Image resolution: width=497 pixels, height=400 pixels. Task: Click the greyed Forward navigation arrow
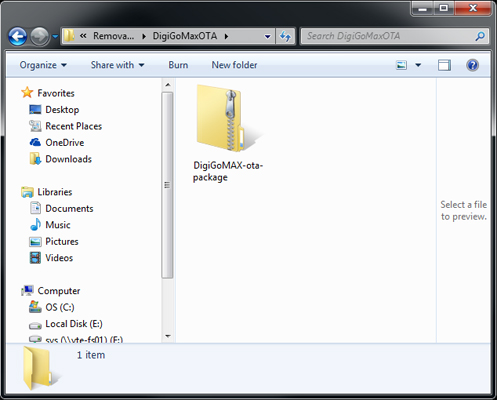(40, 36)
